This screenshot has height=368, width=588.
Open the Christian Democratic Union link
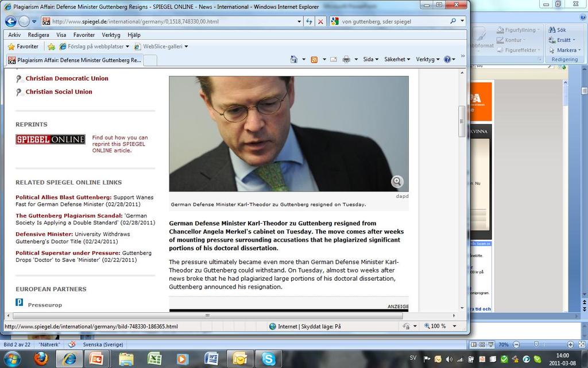coord(67,78)
